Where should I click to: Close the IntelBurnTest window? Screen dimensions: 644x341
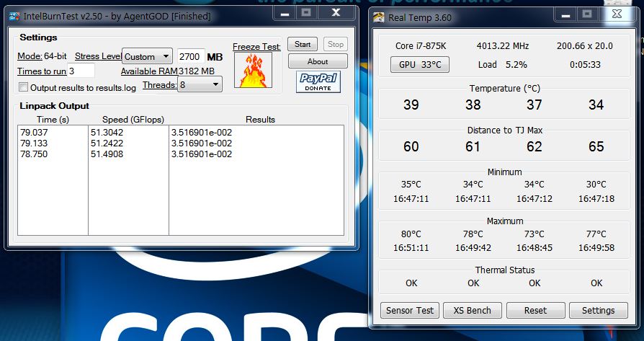336,13
